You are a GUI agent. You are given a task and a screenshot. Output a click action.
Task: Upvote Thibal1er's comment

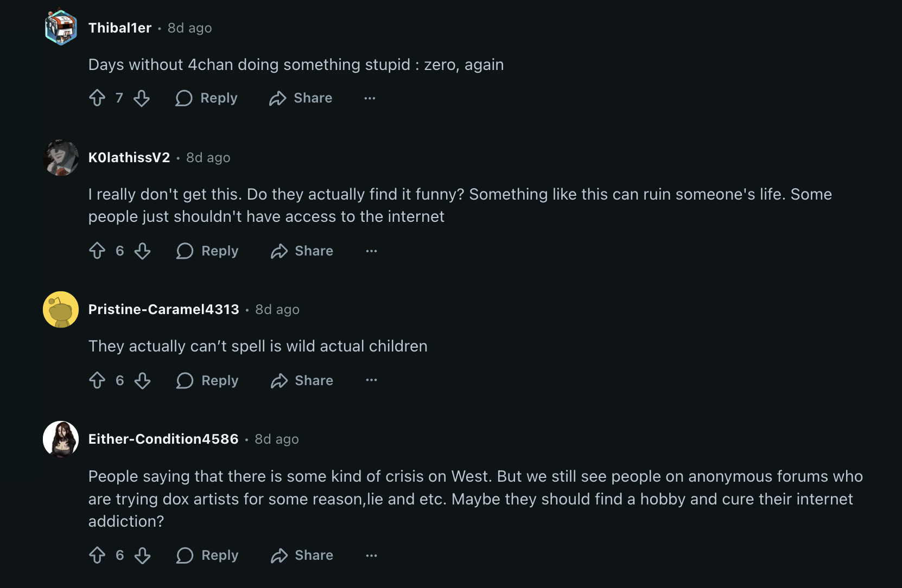point(97,98)
